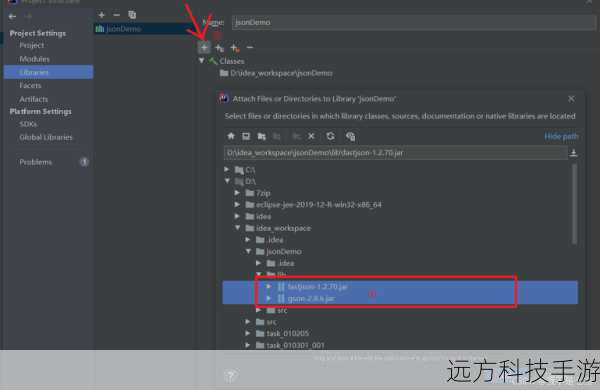The height and width of the screenshot is (390, 600).
Task: Go to desktop directory icon
Action: pyautogui.click(x=246, y=136)
